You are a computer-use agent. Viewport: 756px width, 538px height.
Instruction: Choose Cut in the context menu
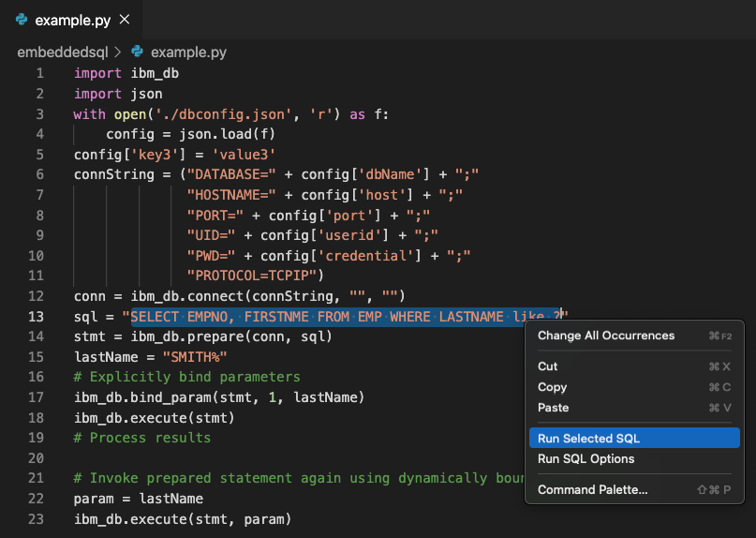[x=634, y=366]
